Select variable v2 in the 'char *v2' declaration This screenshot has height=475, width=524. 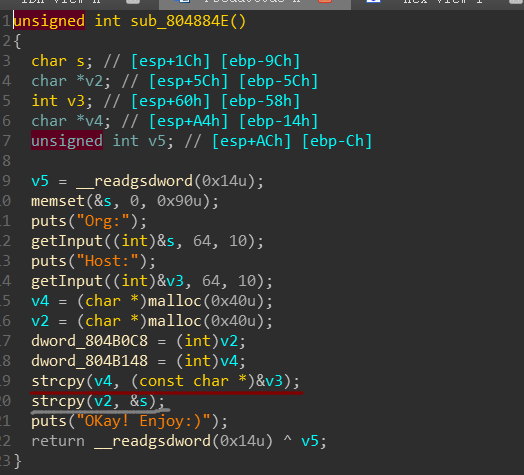point(94,81)
